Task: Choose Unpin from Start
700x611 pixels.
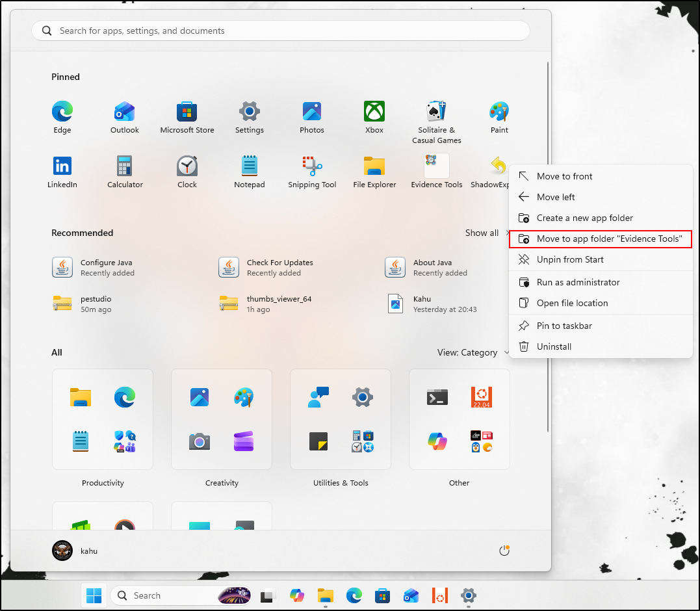Action: [601, 259]
